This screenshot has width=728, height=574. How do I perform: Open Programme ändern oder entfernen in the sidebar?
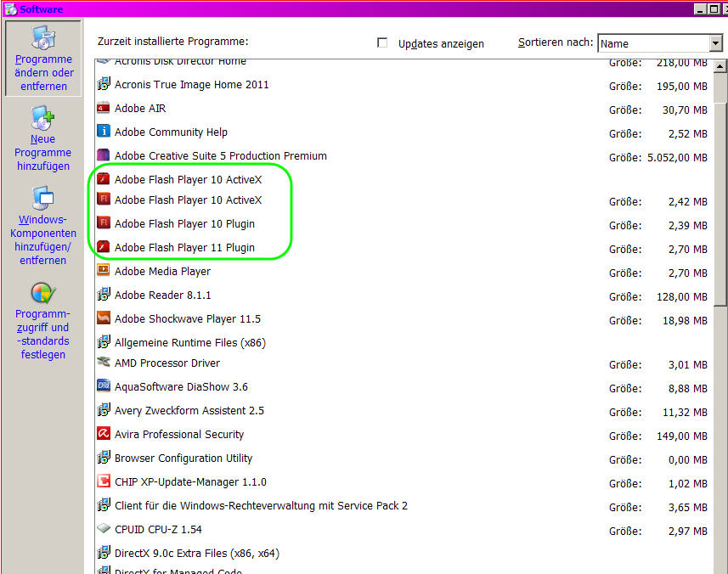click(43, 58)
